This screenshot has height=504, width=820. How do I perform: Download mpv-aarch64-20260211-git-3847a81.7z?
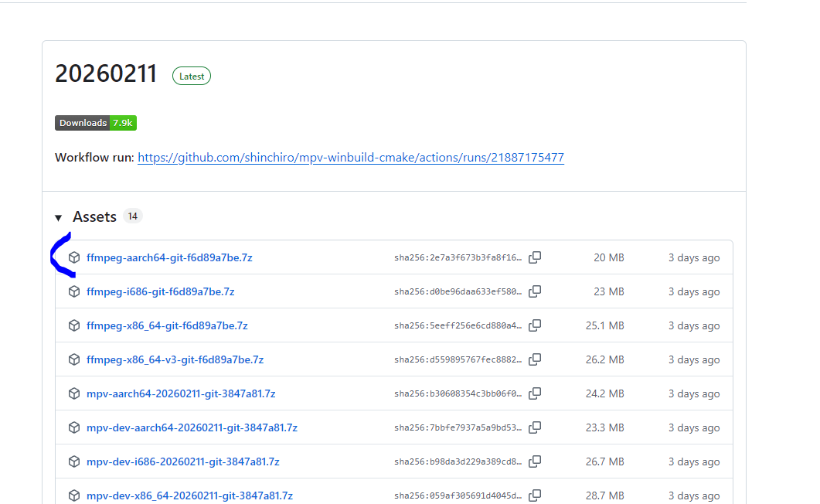tap(181, 393)
